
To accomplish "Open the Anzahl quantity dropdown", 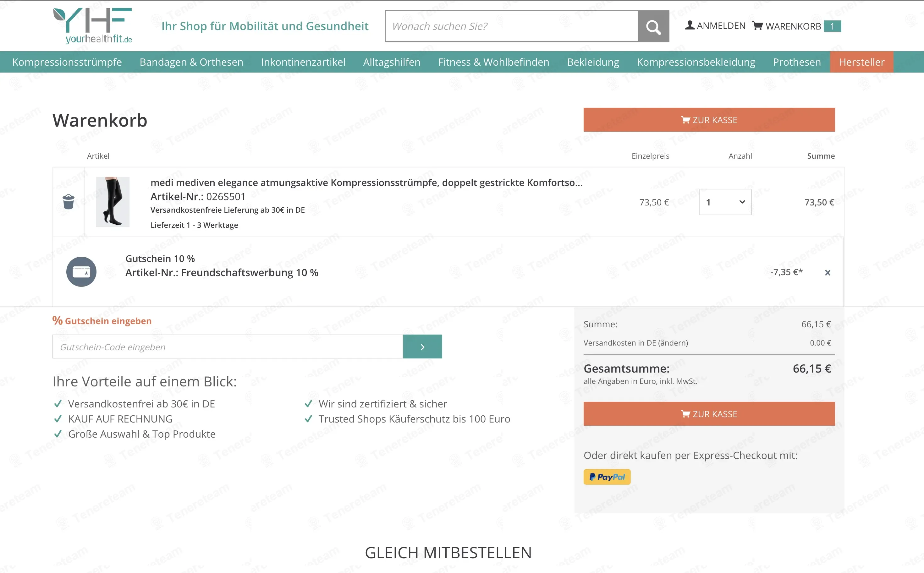I will (725, 202).
